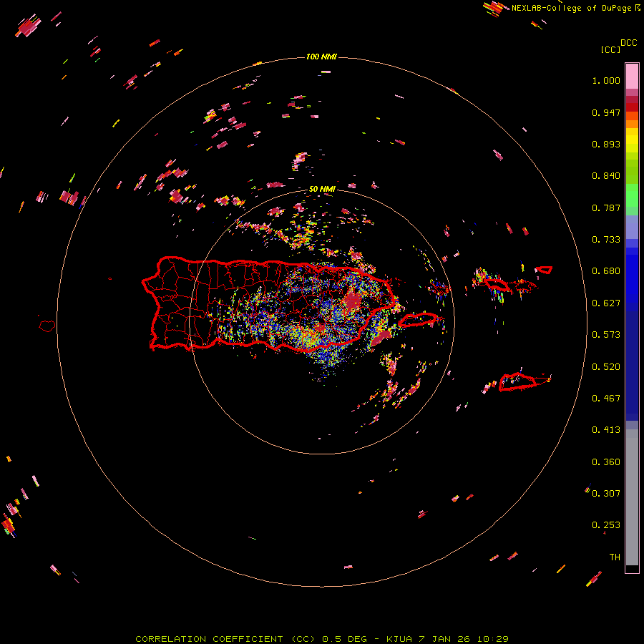
Task: Click the 0.733 value on the color scale
Action: pyautogui.click(x=606, y=240)
